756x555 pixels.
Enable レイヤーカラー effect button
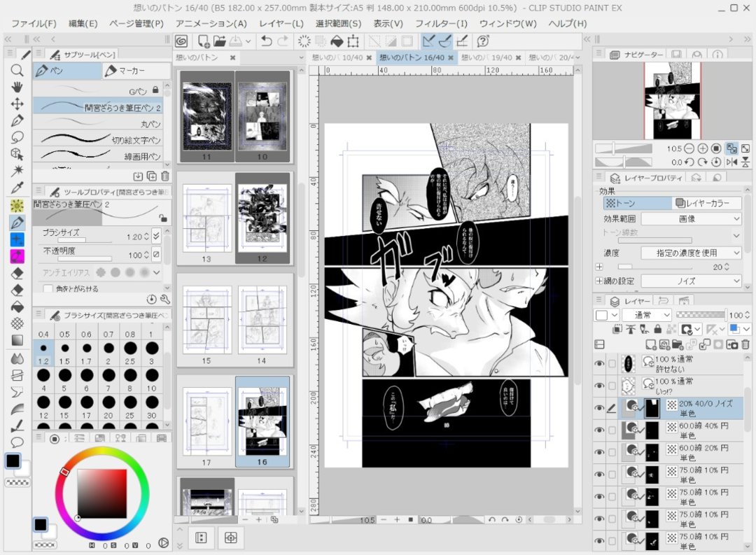(707, 203)
